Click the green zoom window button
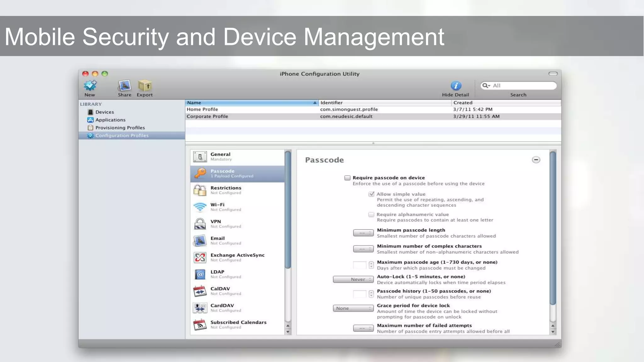 pyautogui.click(x=105, y=74)
